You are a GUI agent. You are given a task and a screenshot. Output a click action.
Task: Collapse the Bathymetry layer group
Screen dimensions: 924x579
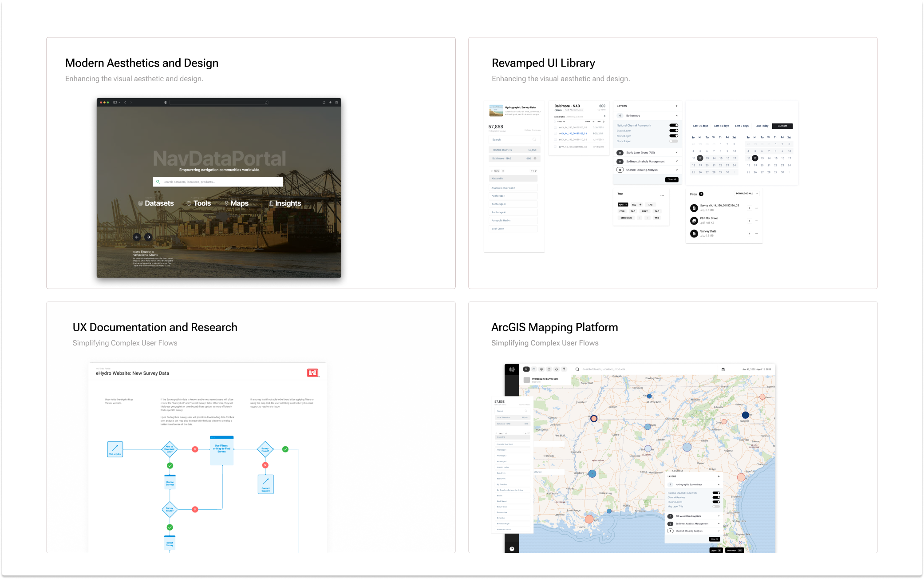point(676,115)
